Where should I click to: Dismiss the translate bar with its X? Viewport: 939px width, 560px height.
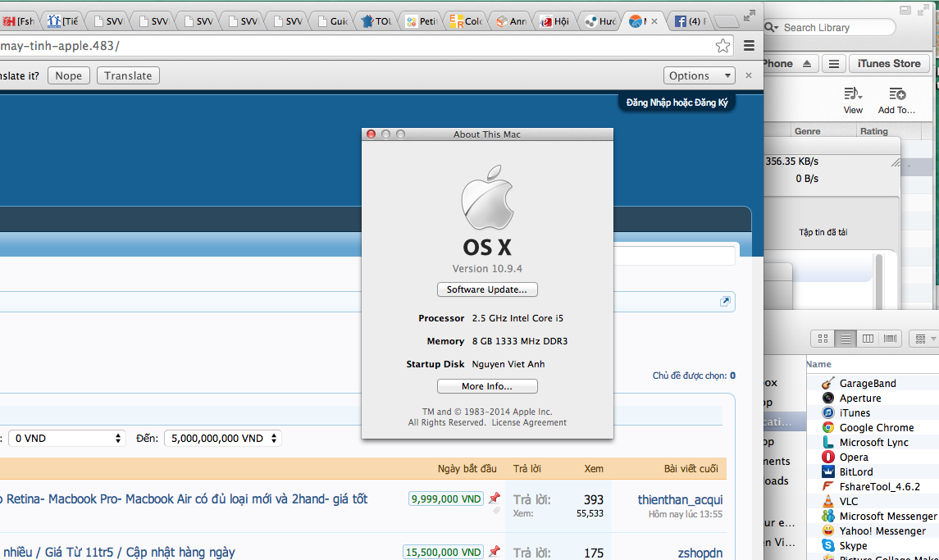pos(749,75)
